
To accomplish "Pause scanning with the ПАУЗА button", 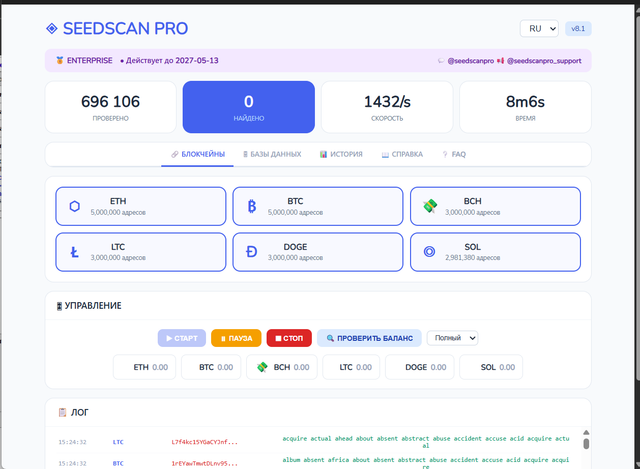I will tap(236, 338).
